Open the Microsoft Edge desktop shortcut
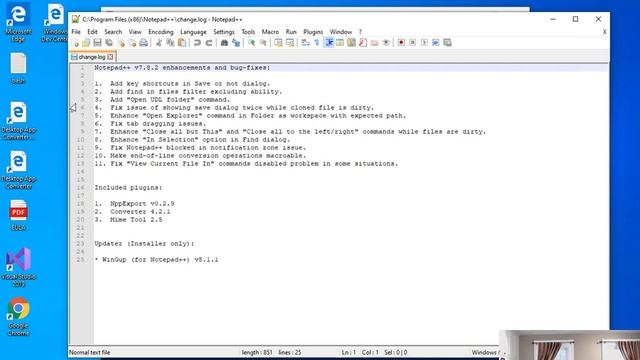640x360 pixels. (18, 23)
